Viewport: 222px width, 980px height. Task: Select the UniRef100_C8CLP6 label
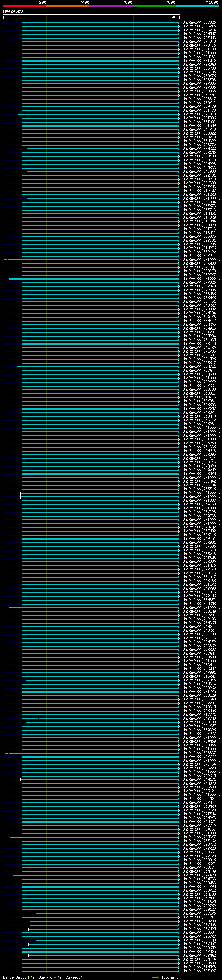click(x=199, y=913)
